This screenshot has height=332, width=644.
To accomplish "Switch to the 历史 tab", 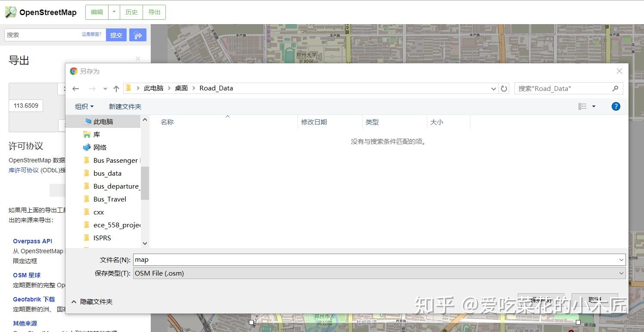I will (131, 12).
